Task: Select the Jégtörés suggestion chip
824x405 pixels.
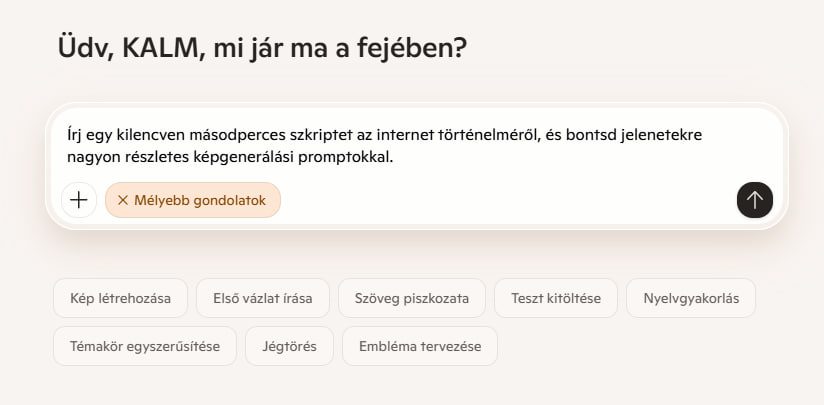Action: tap(289, 346)
